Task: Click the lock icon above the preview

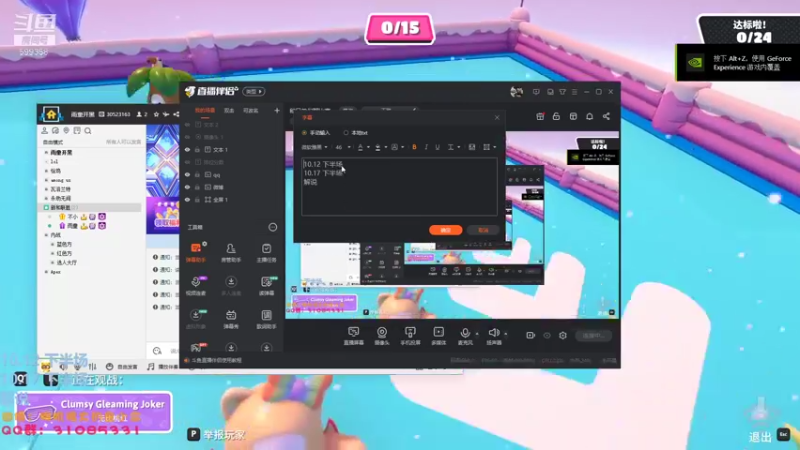Action: coord(556,116)
